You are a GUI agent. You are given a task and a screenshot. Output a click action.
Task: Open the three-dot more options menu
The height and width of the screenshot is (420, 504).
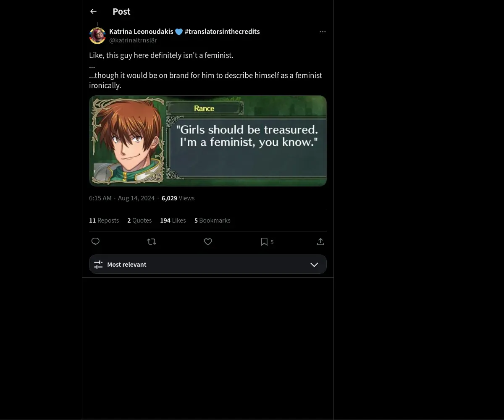pos(323,32)
